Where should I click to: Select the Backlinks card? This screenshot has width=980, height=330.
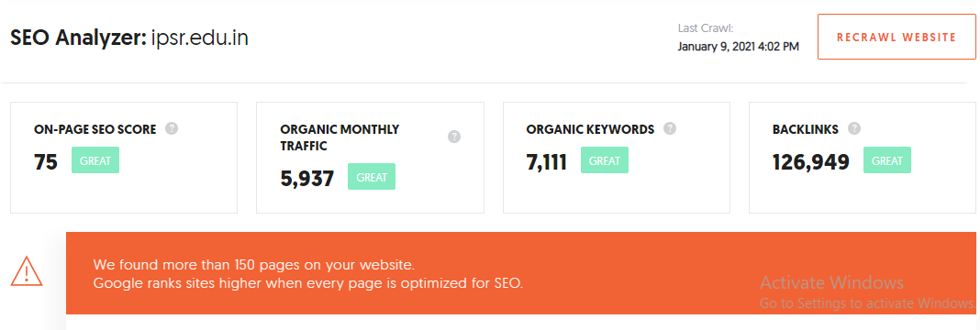pyautogui.click(x=863, y=158)
